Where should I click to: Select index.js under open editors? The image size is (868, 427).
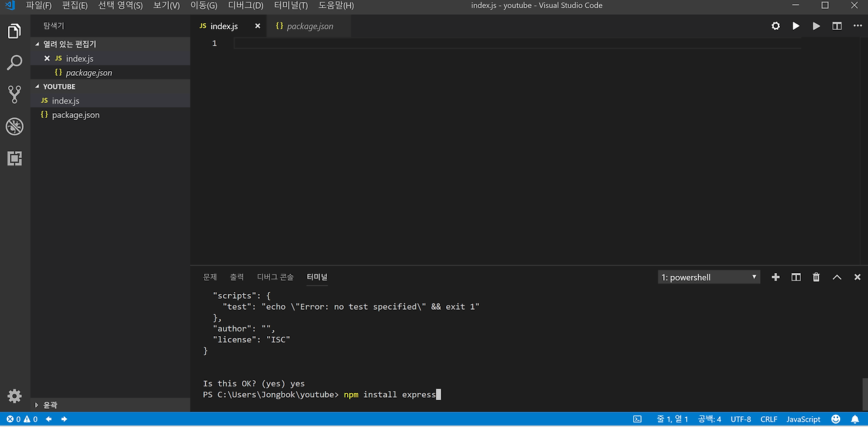(x=111, y=58)
